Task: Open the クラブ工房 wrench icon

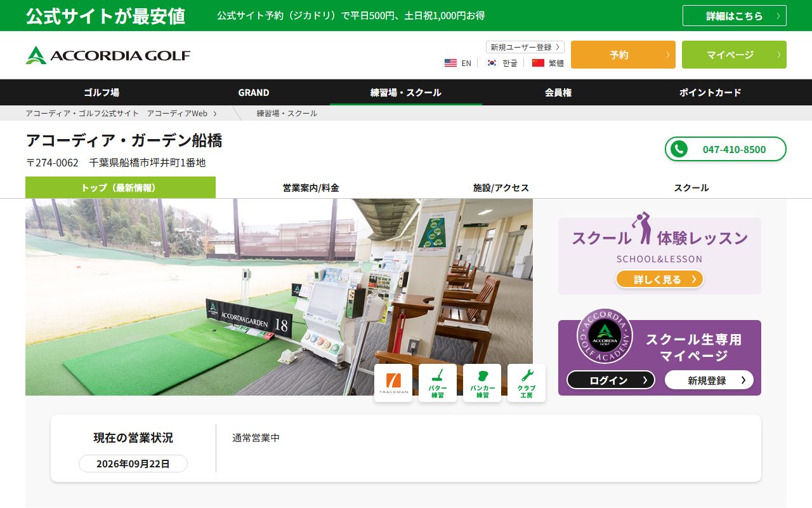Action: (x=527, y=383)
